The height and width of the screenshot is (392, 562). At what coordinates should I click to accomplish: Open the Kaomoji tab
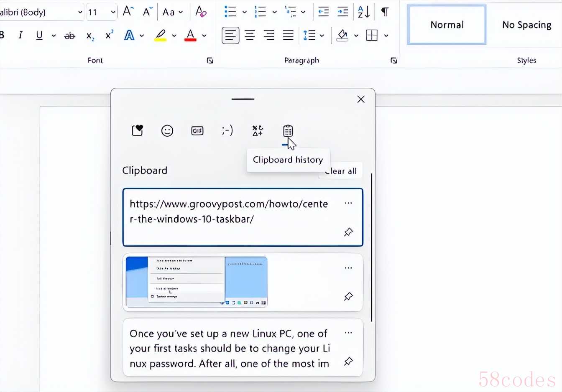227,131
